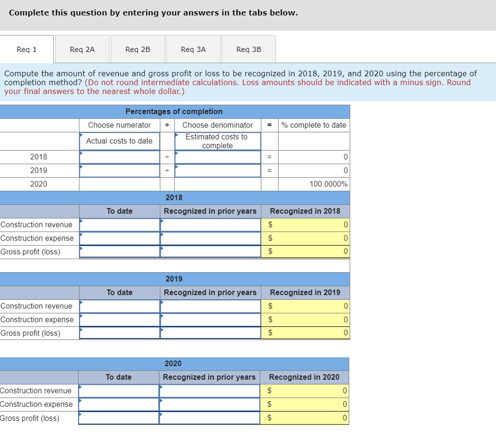Open the Req 3A tab

point(193,49)
